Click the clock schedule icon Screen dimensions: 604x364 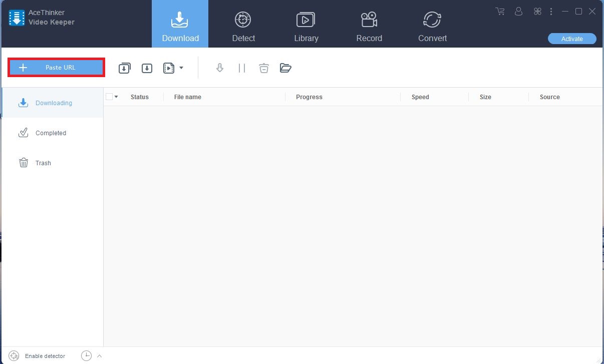coord(87,356)
